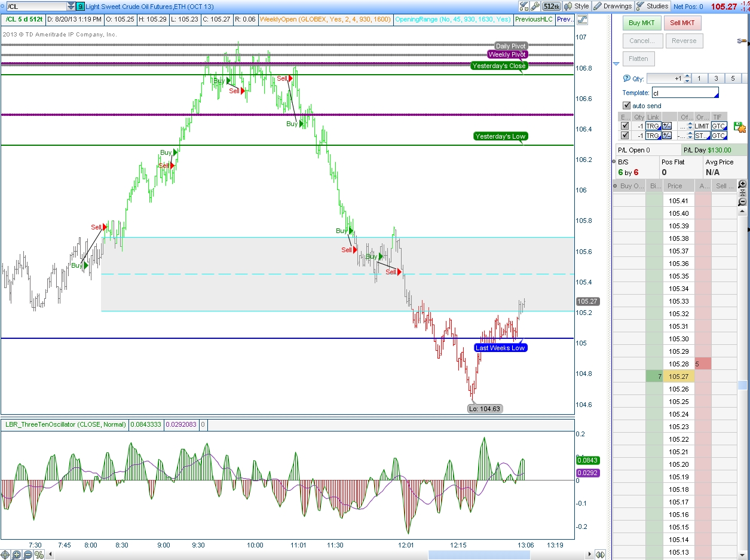Open TRG link dropdown in LIMIT row
Screen dimensions: 750x560
pos(653,126)
